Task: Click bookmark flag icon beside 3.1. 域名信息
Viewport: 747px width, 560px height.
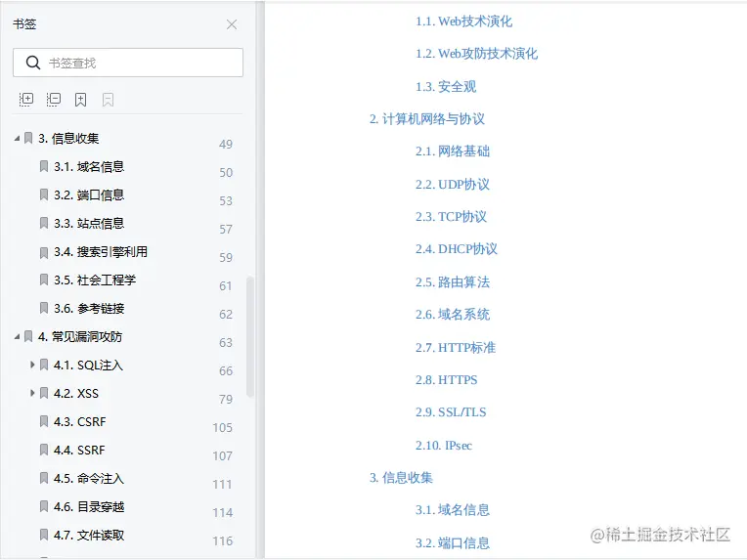Action: pyautogui.click(x=44, y=166)
